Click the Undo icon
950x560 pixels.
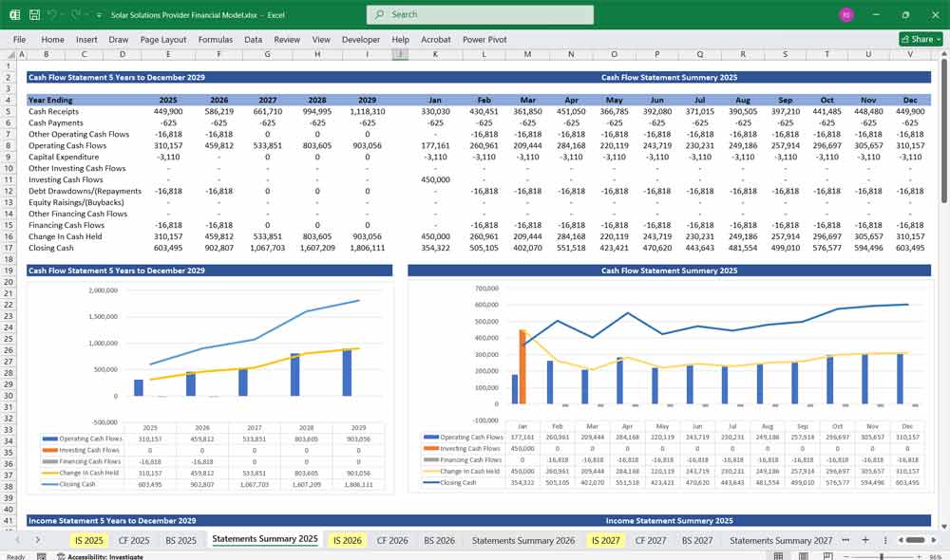[52, 14]
